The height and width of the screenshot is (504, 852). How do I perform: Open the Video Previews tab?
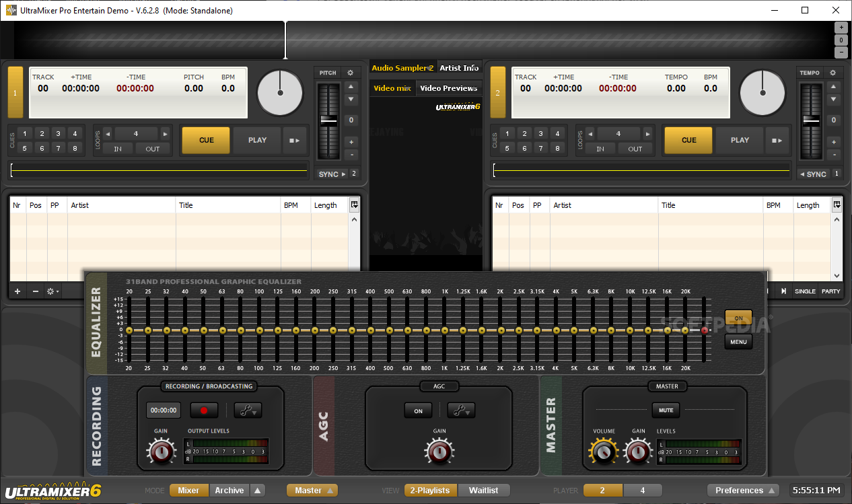pos(448,88)
